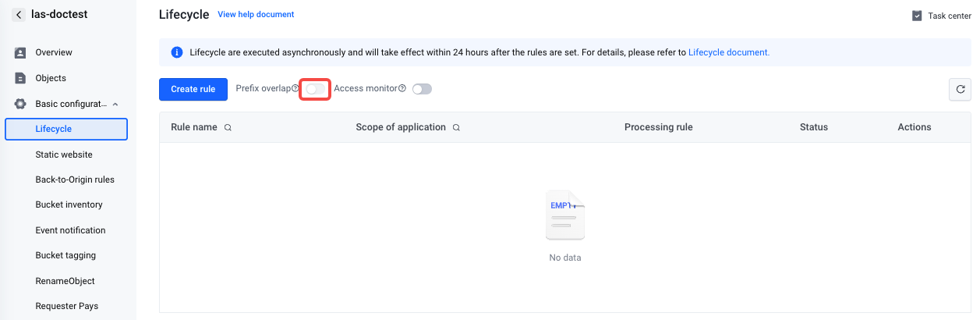Click the Processing rule column header
The width and height of the screenshot is (980, 320).
coord(659,127)
